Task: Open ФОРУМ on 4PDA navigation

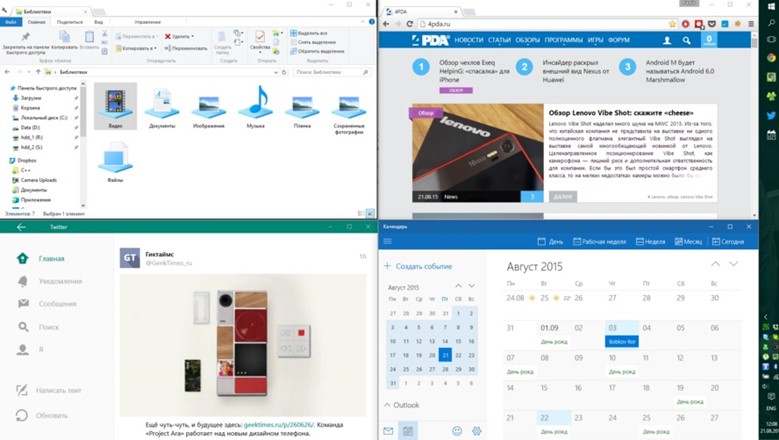Action: 619,40
